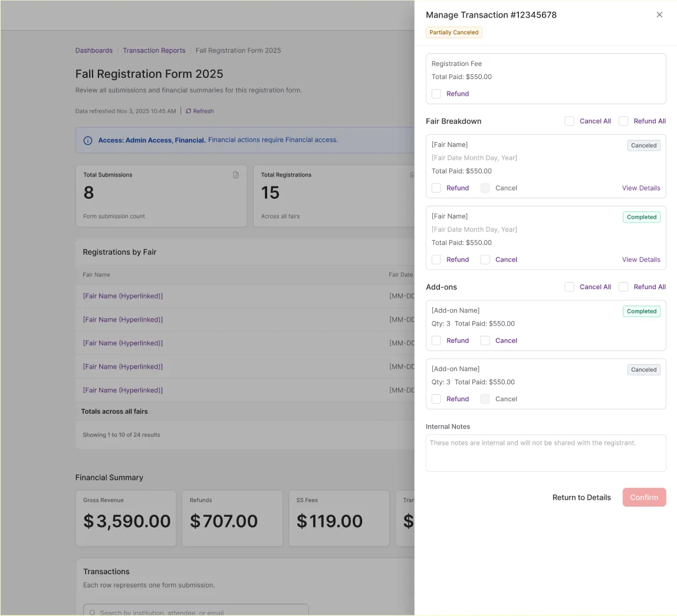Click the Completed badge on the add-on card
The image size is (677, 616).
tap(642, 312)
